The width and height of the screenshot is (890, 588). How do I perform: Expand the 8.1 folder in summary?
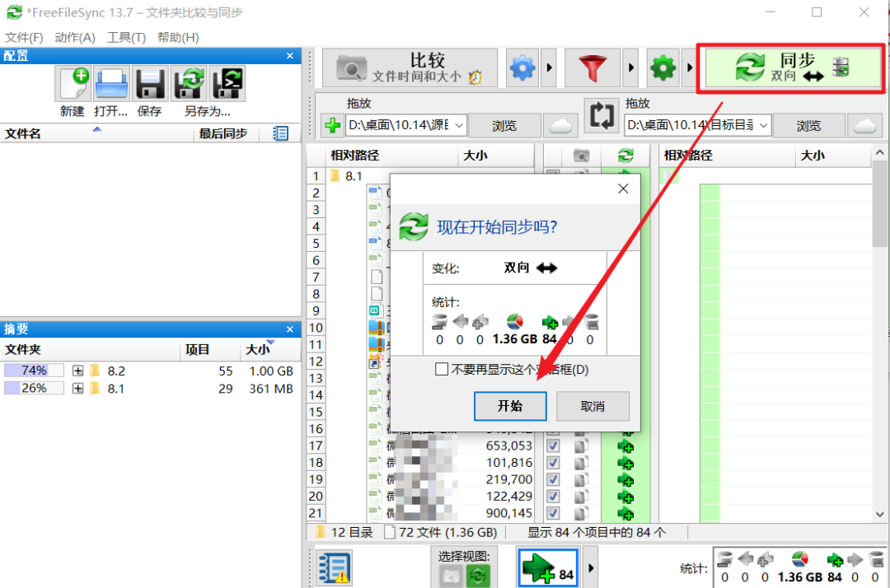77,389
